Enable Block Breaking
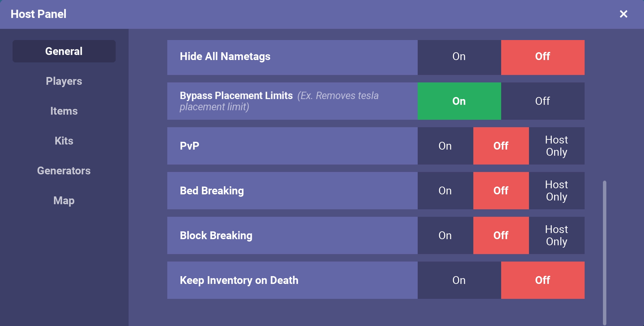This screenshot has height=326, width=644. [445, 235]
